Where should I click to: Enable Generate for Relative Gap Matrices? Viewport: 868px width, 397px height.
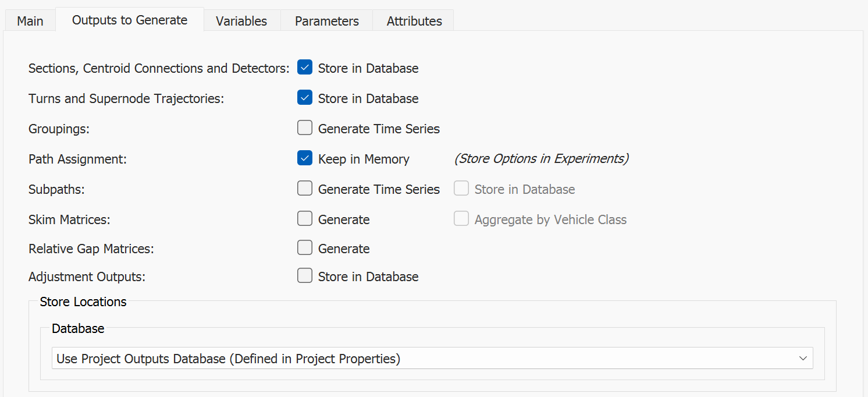click(305, 248)
